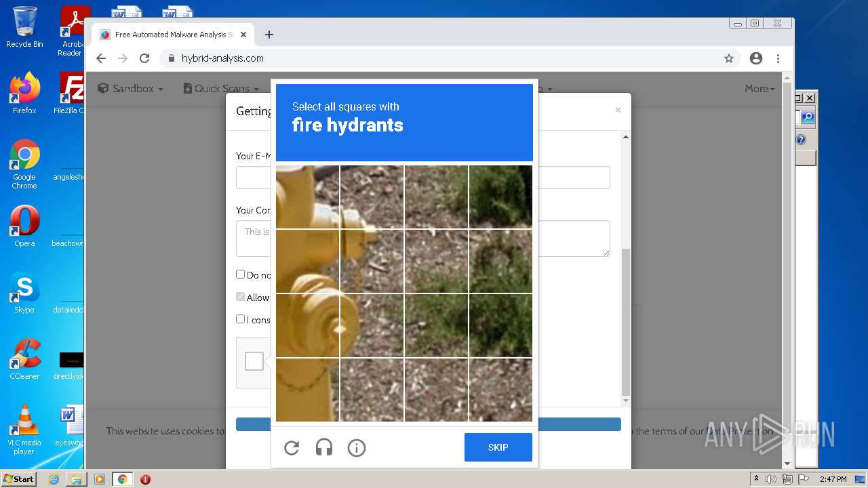Click the Your E-Mail input field
The image size is (868, 488).
pyautogui.click(x=423, y=178)
